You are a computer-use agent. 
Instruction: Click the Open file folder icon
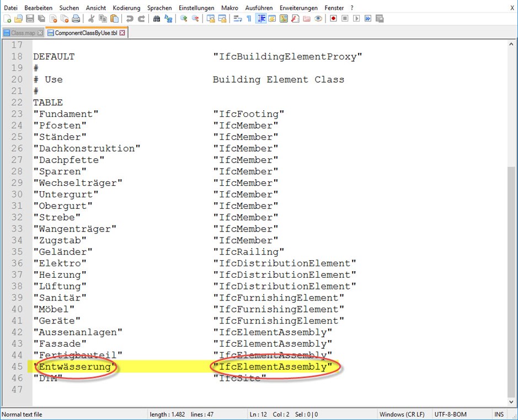tap(19, 19)
